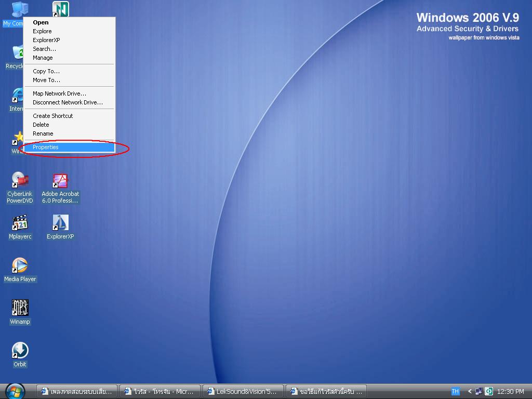Select the ExplorerXP sailboat desktop icon
Viewport: 532px width, 399px height.
point(60,227)
